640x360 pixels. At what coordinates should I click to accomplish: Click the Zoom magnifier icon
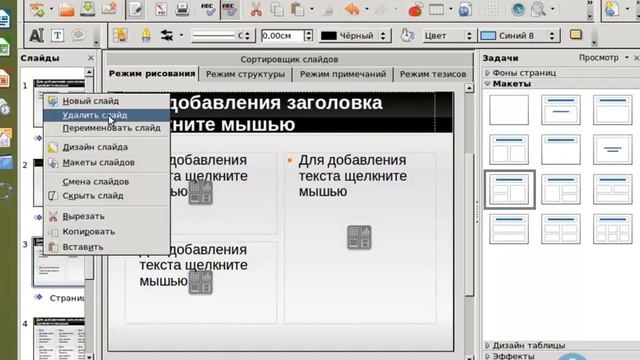pyautogui.click(x=539, y=9)
